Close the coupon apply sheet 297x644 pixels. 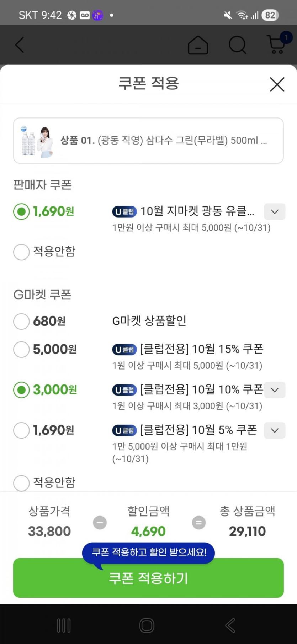coord(277,84)
